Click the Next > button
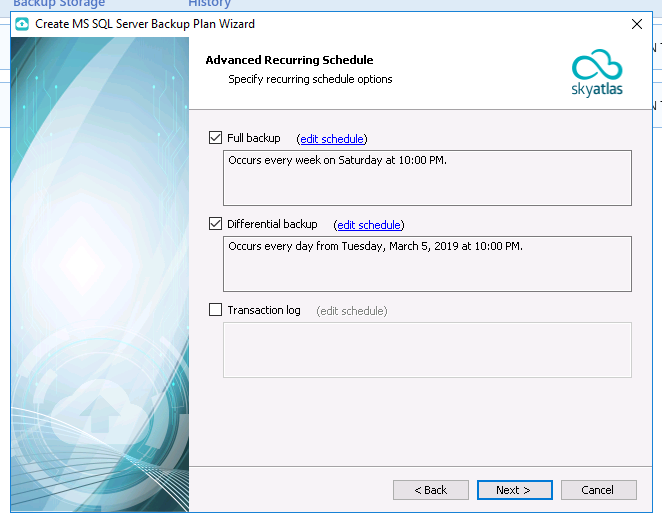The width and height of the screenshot is (662, 532). [x=515, y=490]
